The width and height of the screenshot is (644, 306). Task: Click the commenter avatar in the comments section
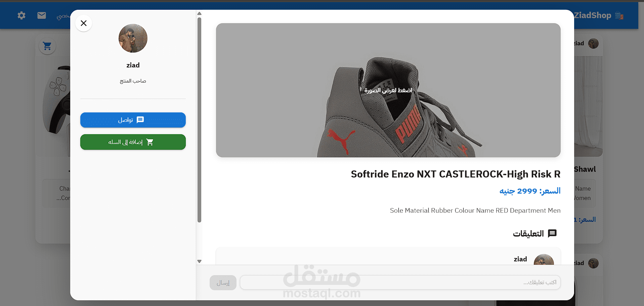(544, 260)
